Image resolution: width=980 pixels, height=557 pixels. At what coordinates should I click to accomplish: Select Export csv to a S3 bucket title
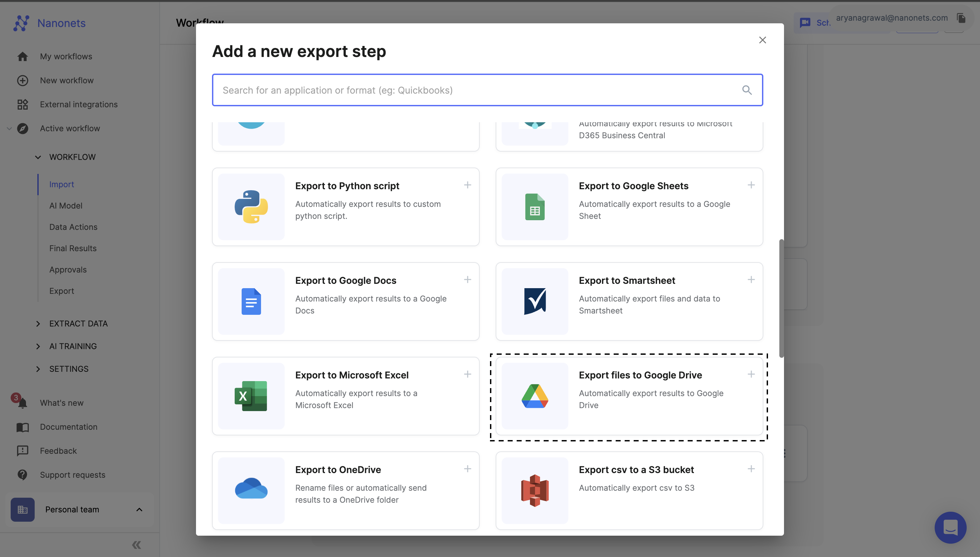pyautogui.click(x=636, y=470)
